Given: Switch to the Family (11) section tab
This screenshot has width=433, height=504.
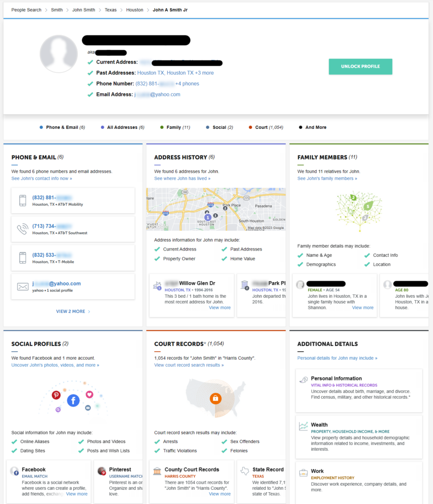Looking at the screenshot, I should coord(175,127).
